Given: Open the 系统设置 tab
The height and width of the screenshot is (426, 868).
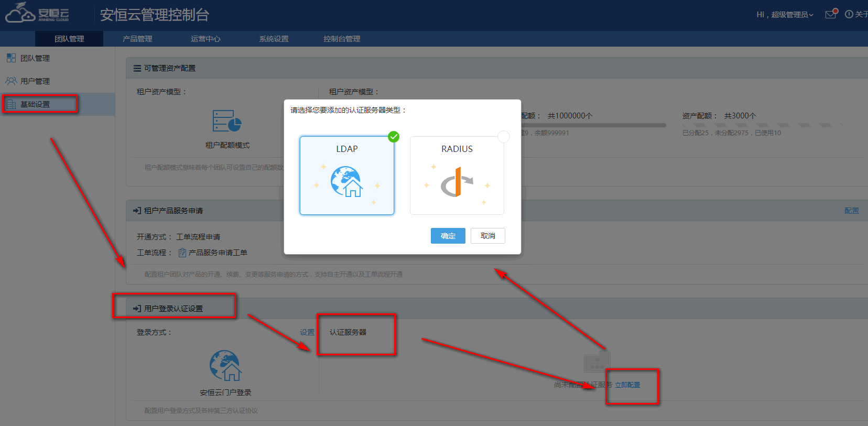Looking at the screenshot, I should 274,39.
